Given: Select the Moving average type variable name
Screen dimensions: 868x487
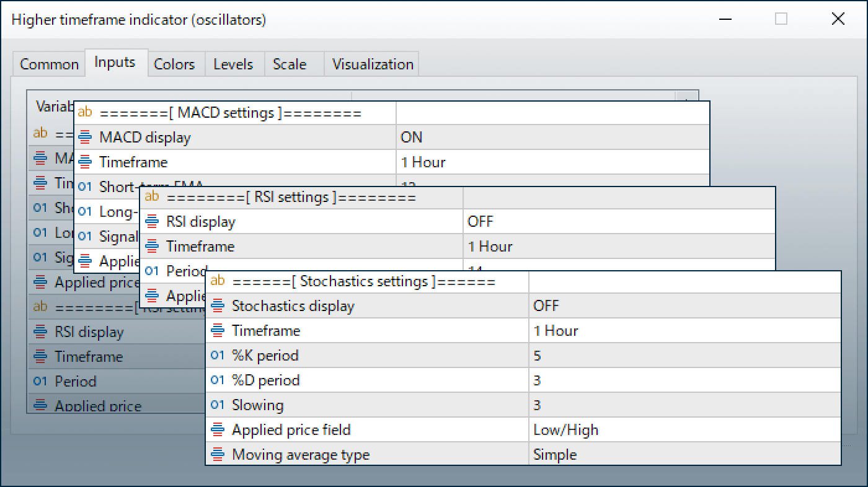Looking at the screenshot, I should (301, 455).
